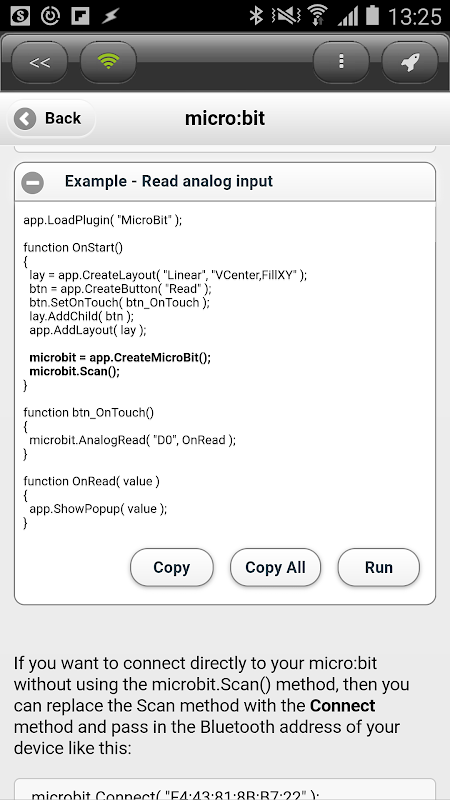Image resolution: width=450 pixels, height=800 pixels.
Task: Tap the Flipboard notification icon
Action: click(x=80, y=16)
